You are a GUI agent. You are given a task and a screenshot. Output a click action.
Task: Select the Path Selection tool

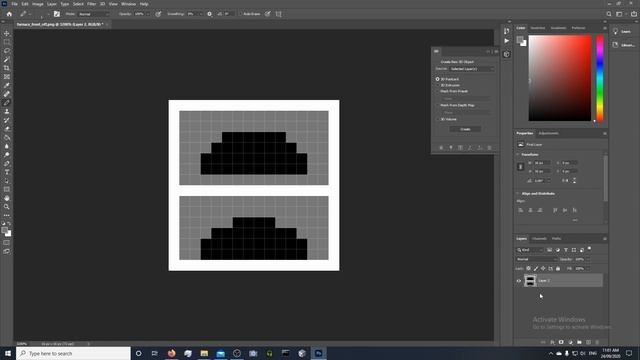point(7,181)
